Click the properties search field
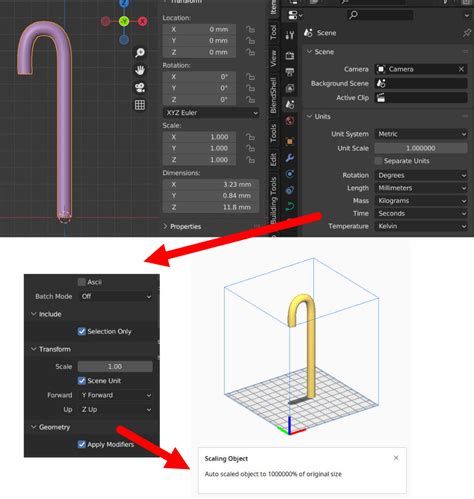This screenshot has width=474, height=499. pyautogui.click(x=380, y=15)
